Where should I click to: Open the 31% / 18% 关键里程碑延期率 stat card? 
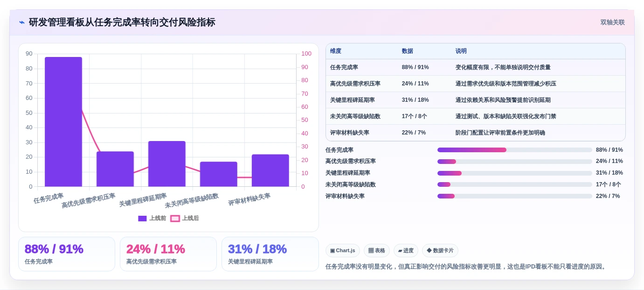click(x=270, y=254)
